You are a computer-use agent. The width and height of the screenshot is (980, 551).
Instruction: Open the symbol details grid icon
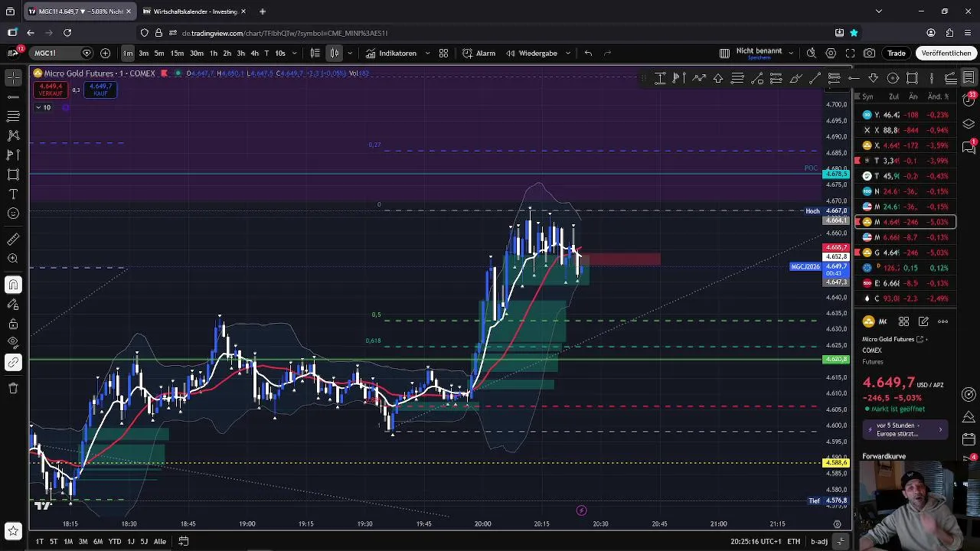click(x=903, y=321)
